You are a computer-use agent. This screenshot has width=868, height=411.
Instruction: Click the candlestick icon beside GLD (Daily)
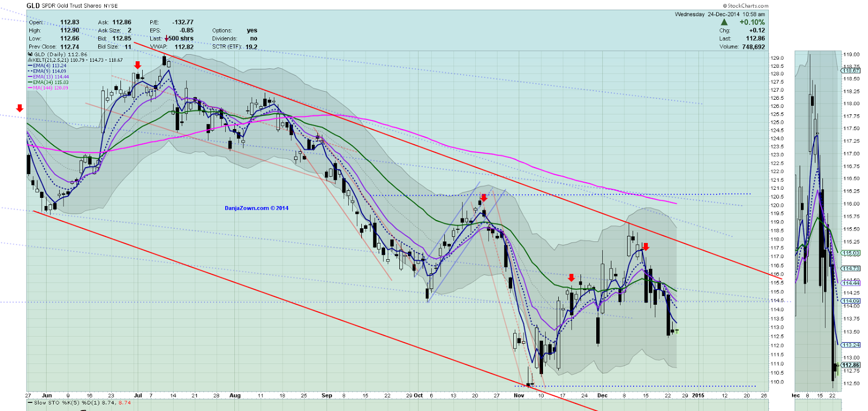(30, 54)
